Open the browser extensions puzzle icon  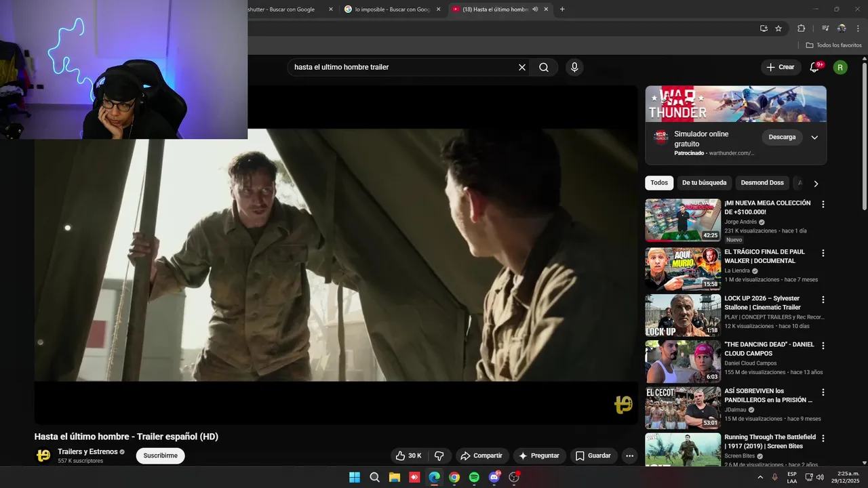[x=801, y=28]
